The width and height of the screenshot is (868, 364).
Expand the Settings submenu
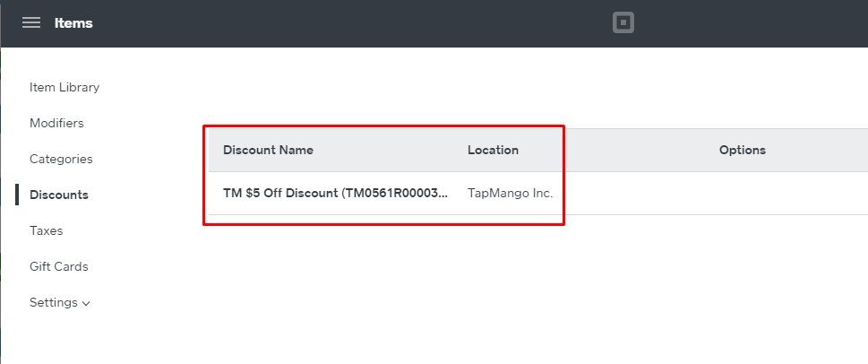tap(59, 302)
